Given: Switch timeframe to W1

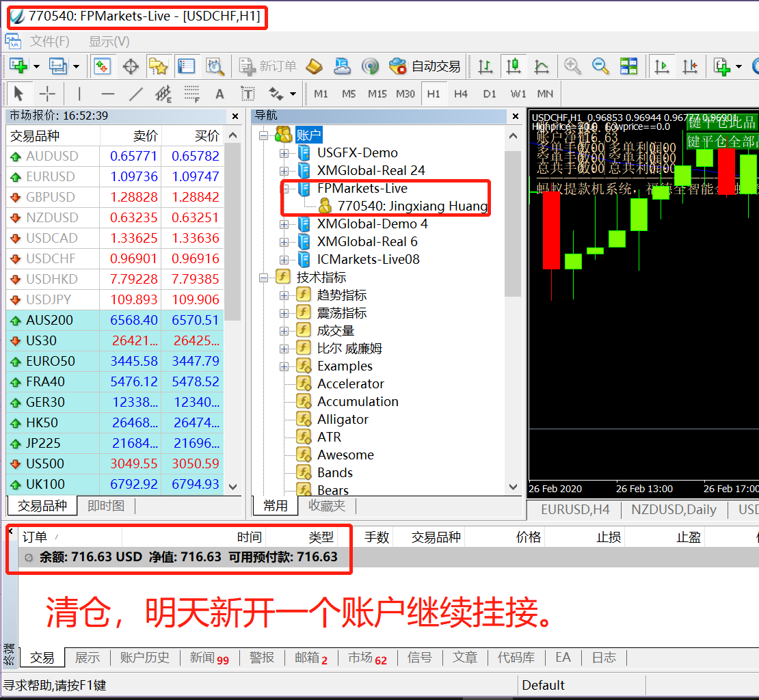Looking at the screenshot, I should (x=518, y=94).
